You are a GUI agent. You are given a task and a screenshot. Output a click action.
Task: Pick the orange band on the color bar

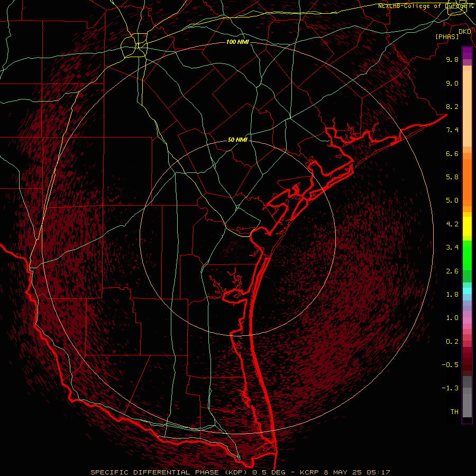click(x=467, y=183)
